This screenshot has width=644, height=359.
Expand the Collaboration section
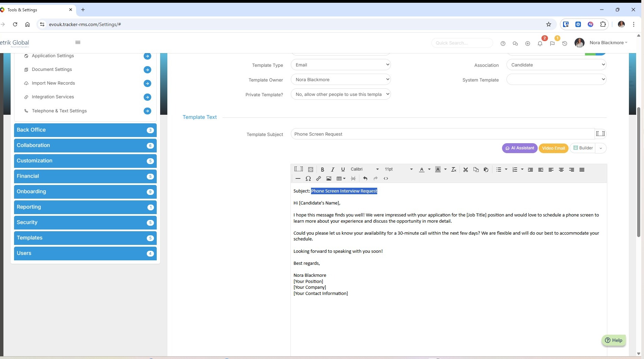click(x=85, y=146)
